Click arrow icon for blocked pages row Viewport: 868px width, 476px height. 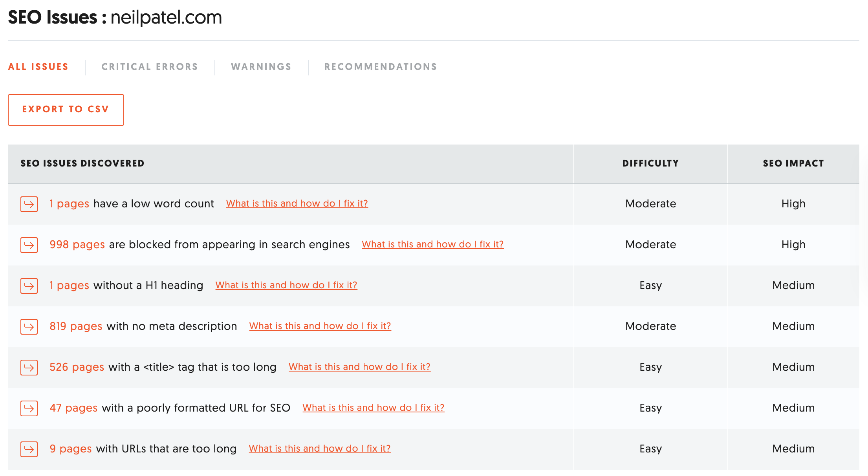(x=29, y=245)
